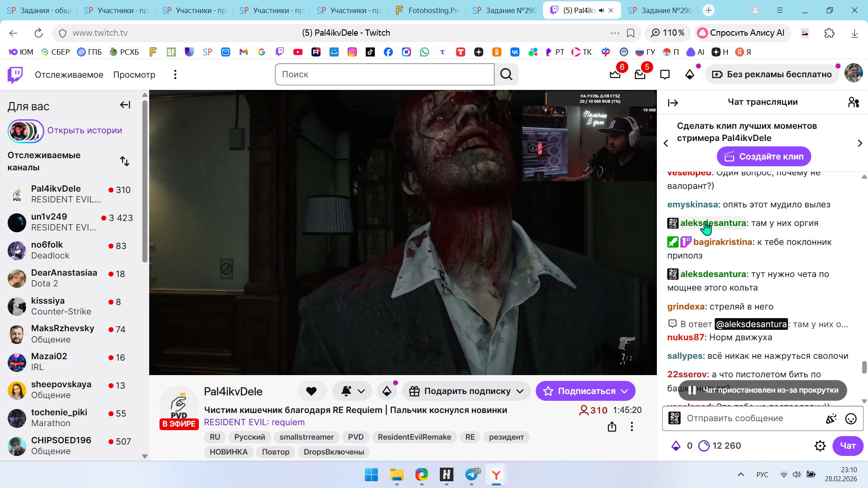Expand the Подарить подписку dropdown
The height and width of the screenshot is (488, 868).
pos(520,391)
